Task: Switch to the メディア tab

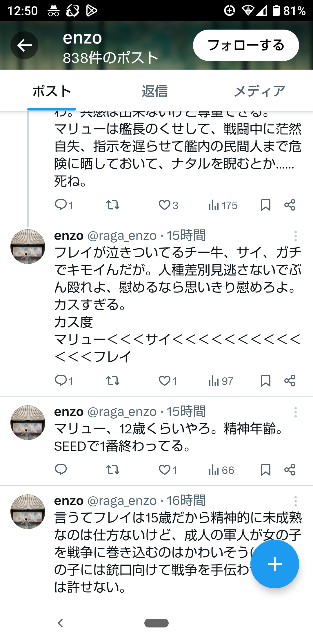Action: click(x=259, y=91)
